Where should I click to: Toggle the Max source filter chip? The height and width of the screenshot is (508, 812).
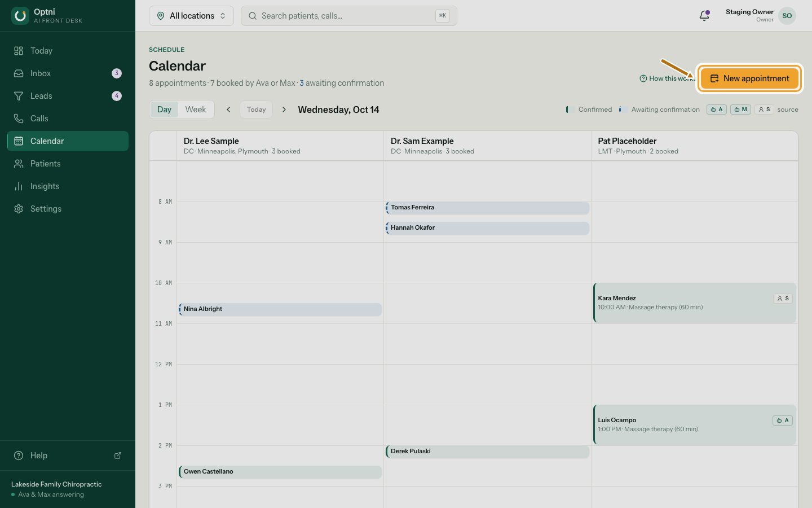740,110
